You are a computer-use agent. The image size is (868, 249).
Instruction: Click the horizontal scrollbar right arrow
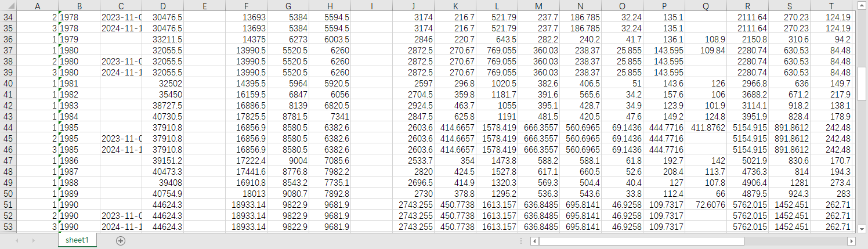[x=851, y=241]
